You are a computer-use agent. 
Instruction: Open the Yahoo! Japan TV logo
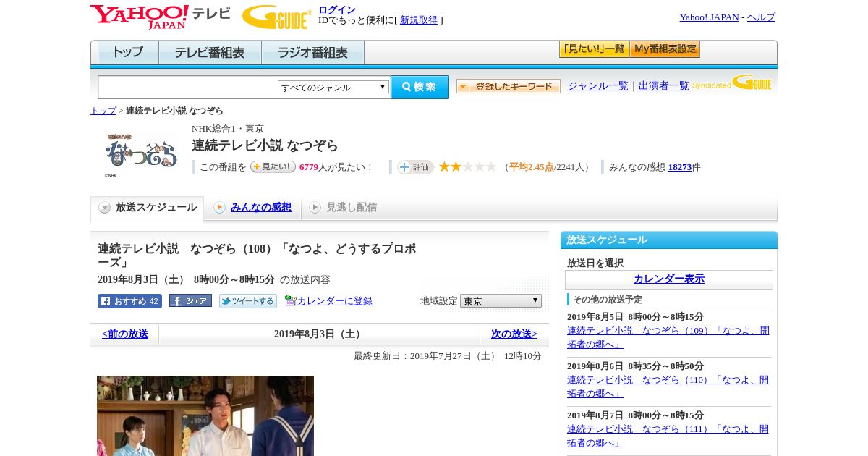pyautogui.click(x=160, y=17)
